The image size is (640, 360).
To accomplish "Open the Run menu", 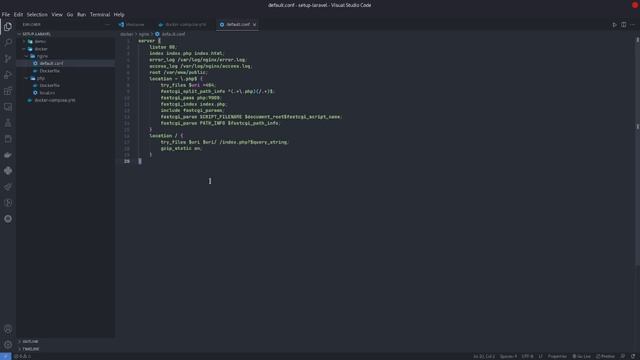I will (x=81, y=14).
